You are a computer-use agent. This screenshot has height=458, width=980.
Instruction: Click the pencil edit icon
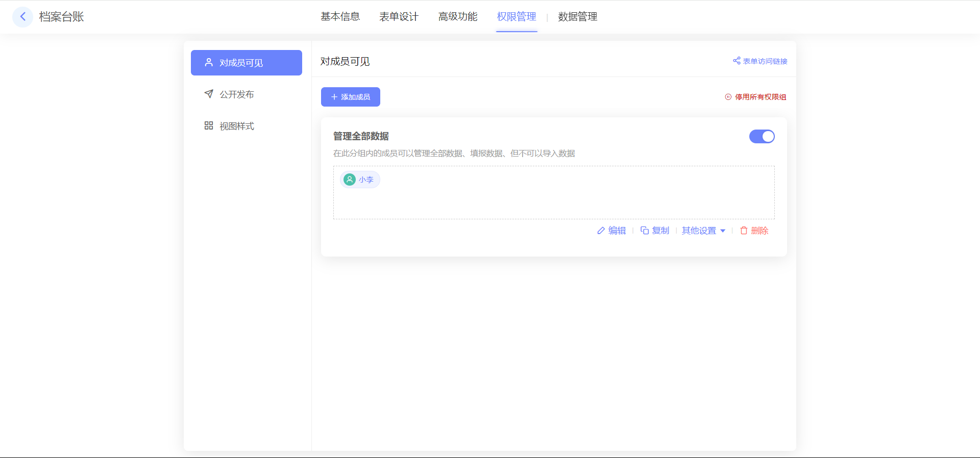click(601, 231)
